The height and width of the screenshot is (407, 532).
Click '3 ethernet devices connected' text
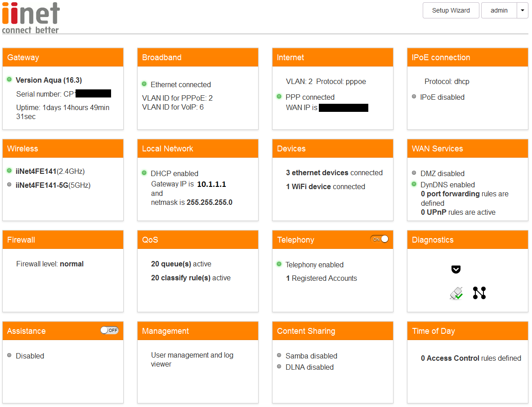334,173
